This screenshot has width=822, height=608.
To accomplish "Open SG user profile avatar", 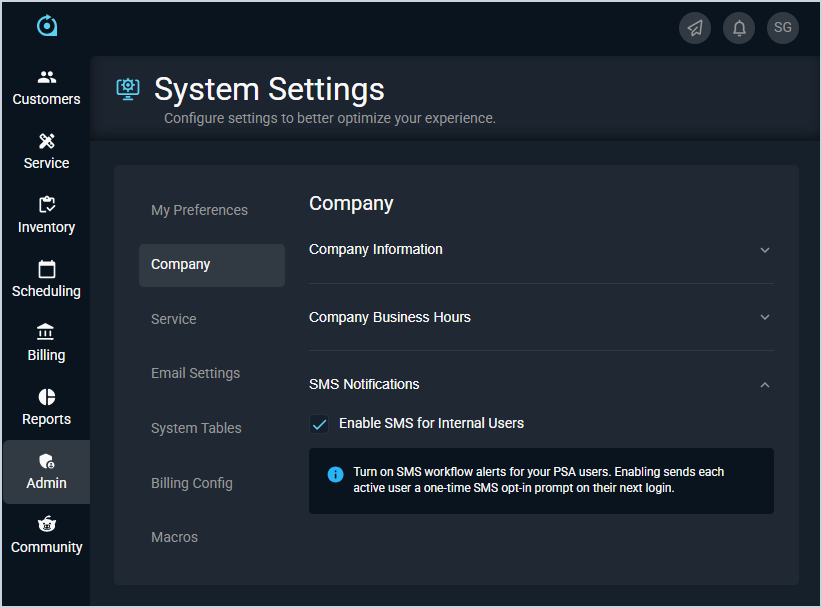I will click(783, 28).
